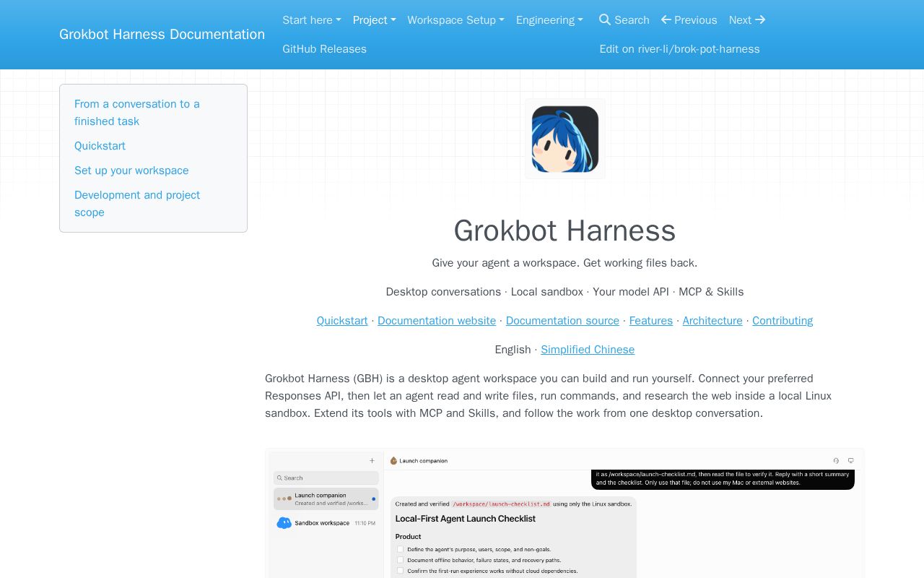Follow the Quickstart link under the tagline
Screen dimensions: 924x578
point(342,321)
